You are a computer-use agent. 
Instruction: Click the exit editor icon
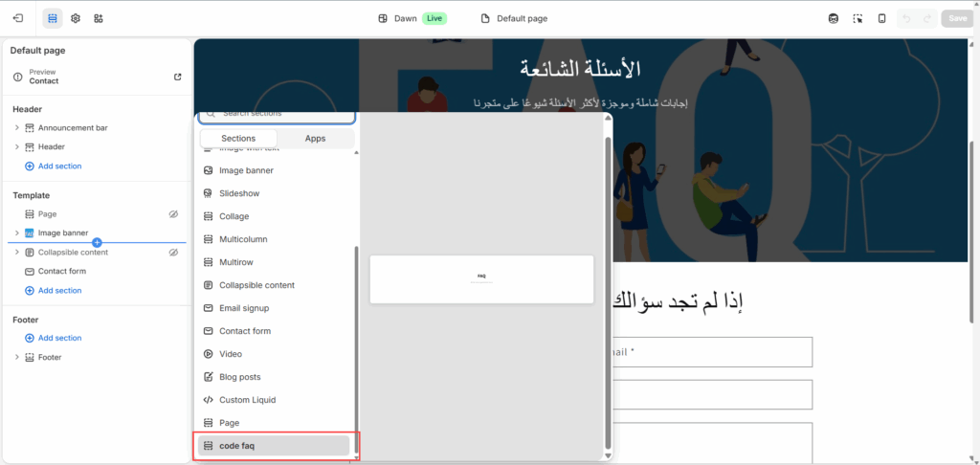pyautogui.click(x=18, y=18)
